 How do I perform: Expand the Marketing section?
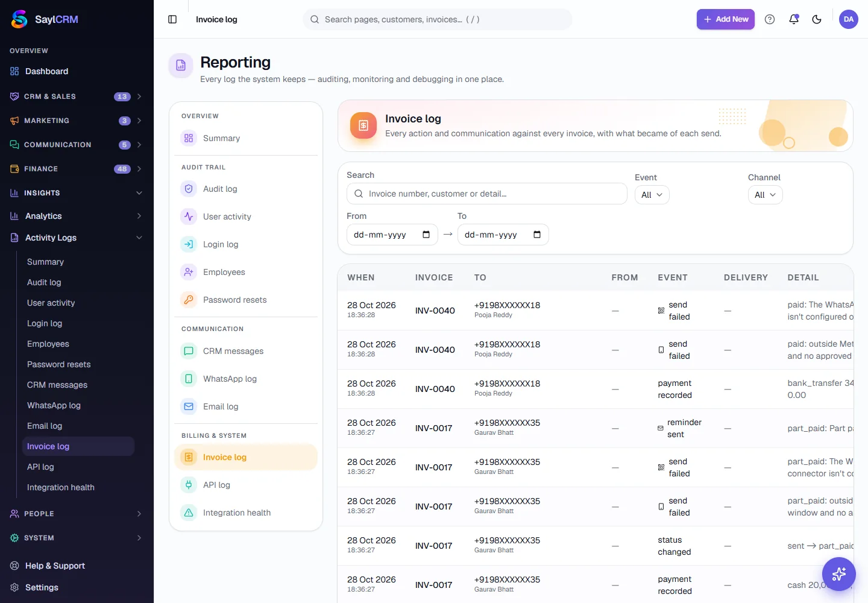click(x=77, y=121)
